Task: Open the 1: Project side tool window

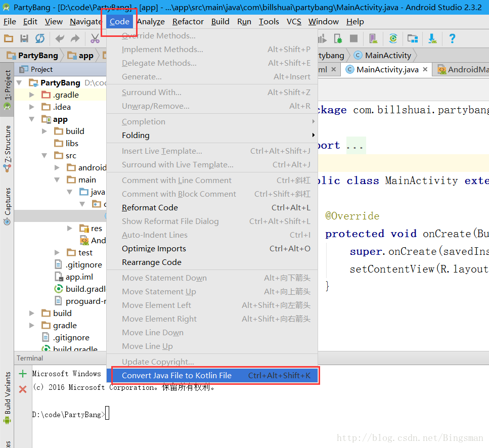Action: coord(7,89)
